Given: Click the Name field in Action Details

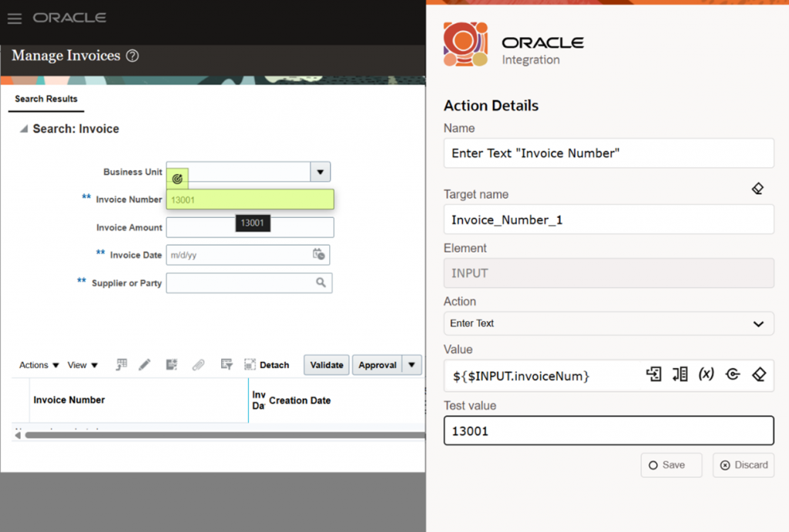Looking at the screenshot, I should (x=609, y=153).
